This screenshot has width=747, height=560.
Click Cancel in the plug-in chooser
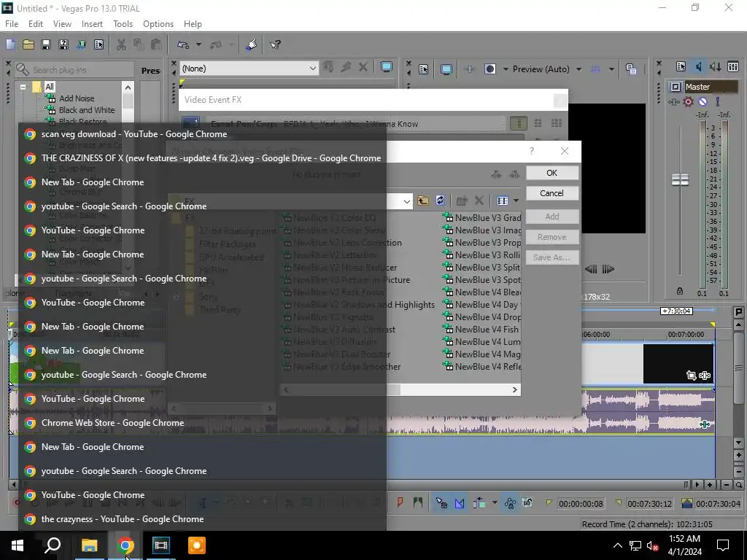tap(552, 193)
